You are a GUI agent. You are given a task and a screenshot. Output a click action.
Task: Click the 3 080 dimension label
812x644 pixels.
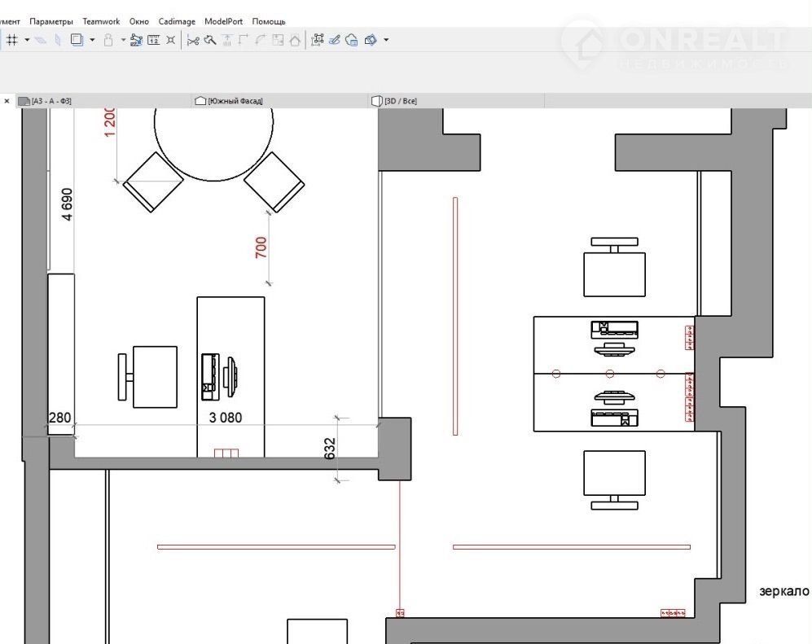click(226, 418)
